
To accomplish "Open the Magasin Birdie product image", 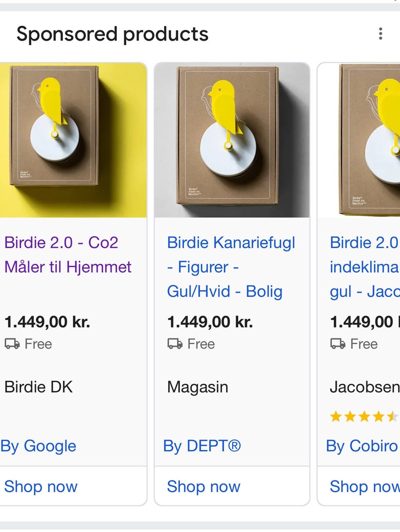I will tap(232, 140).
